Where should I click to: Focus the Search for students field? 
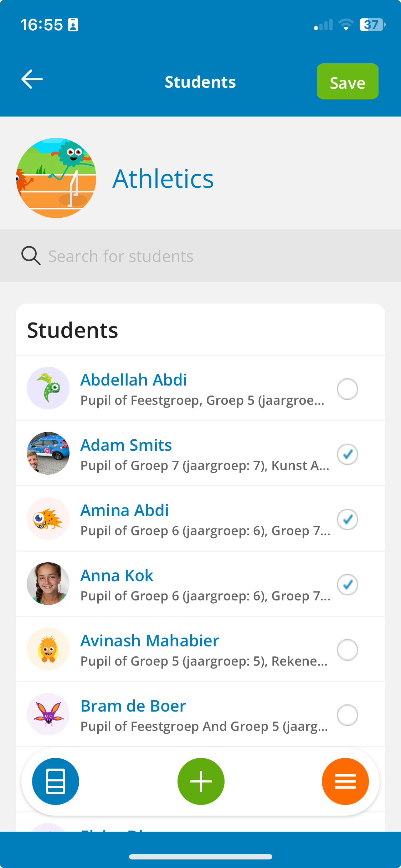click(x=200, y=255)
